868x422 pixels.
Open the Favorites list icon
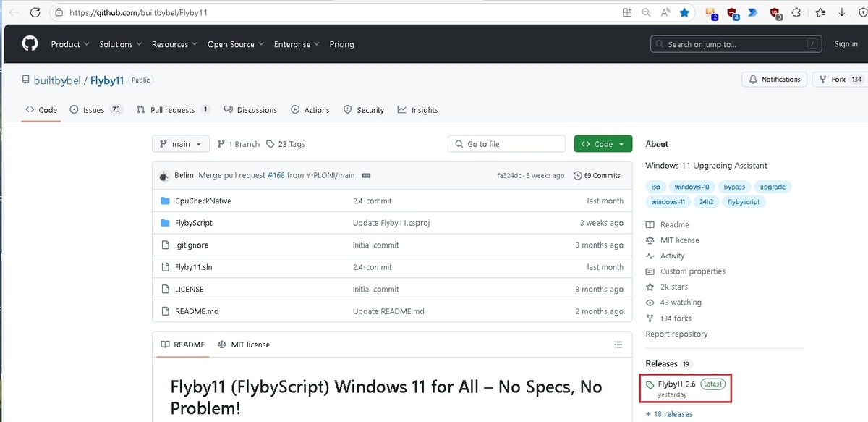pyautogui.click(x=820, y=12)
